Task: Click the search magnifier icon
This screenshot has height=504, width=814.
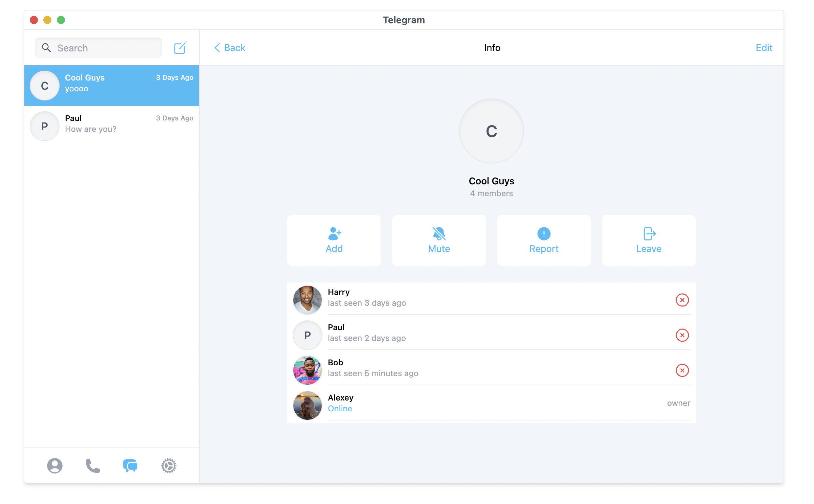Action: point(46,48)
